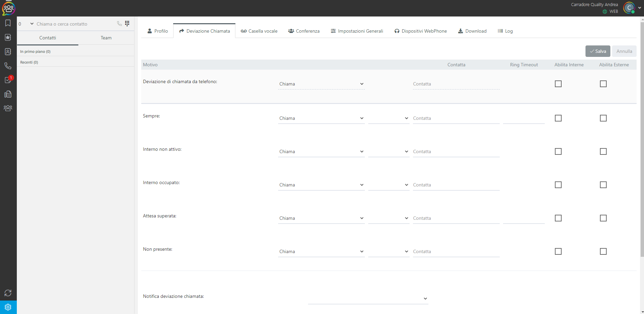This screenshot has width=644, height=314.
Task: Check Abilita Esterne for Attesa superata
Action: tap(603, 218)
